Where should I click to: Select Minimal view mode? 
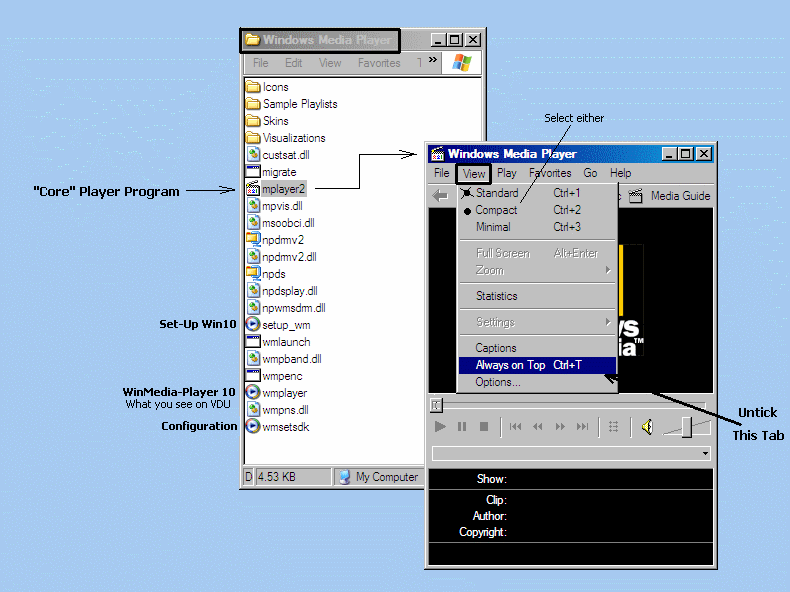click(x=538, y=227)
